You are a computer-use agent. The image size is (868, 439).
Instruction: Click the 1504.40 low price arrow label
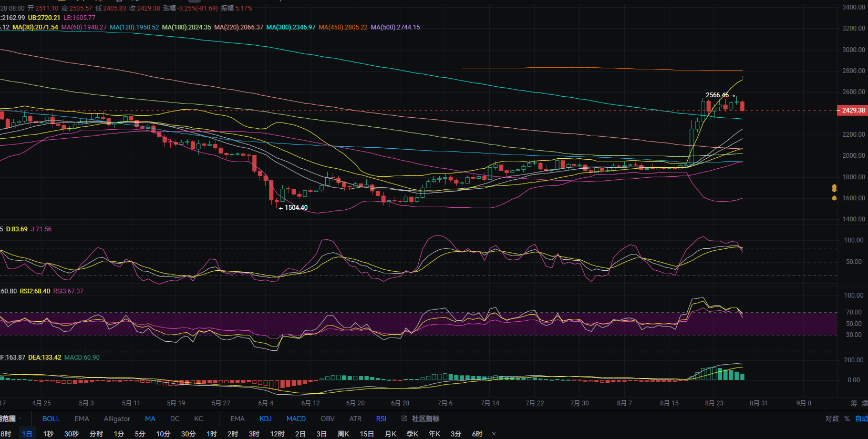click(293, 208)
